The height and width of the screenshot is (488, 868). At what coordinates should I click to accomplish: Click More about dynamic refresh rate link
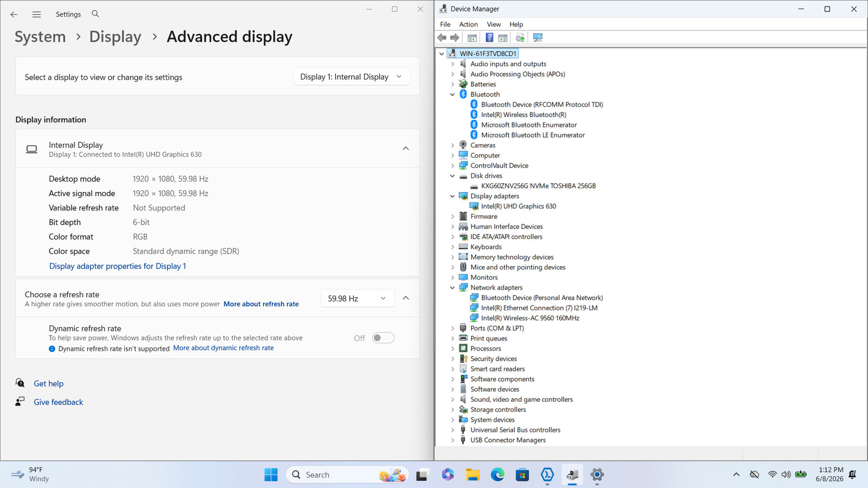click(x=224, y=348)
